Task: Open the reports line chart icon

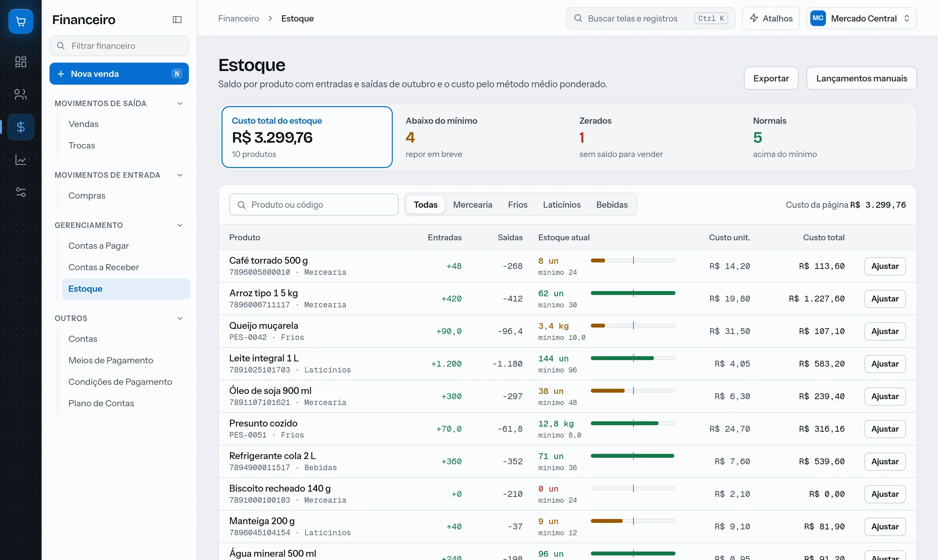Action: (x=21, y=160)
